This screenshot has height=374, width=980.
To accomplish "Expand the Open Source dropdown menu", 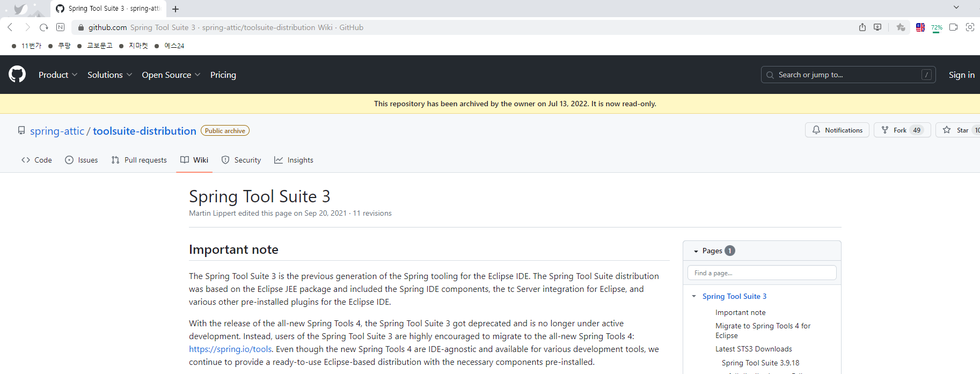I will click(171, 75).
